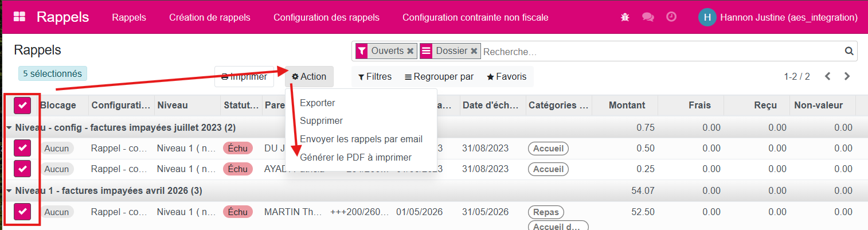
Task: Select Générer le PDF à imprimer
Action: point(355,157)
